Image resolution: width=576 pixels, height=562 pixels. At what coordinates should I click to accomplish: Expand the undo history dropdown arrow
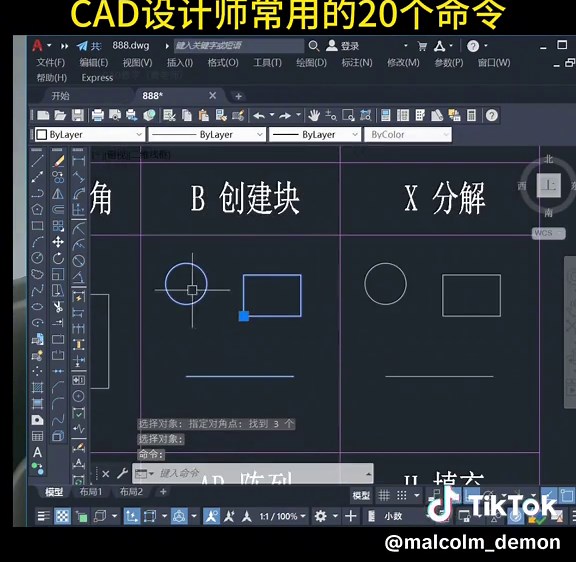pos(272,115)
